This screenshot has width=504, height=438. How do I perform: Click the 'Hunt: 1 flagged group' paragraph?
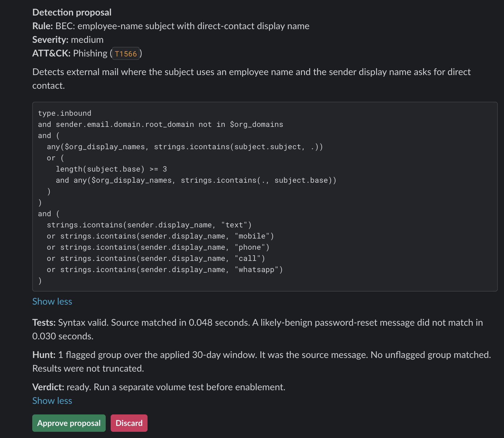tap(262, 362)
